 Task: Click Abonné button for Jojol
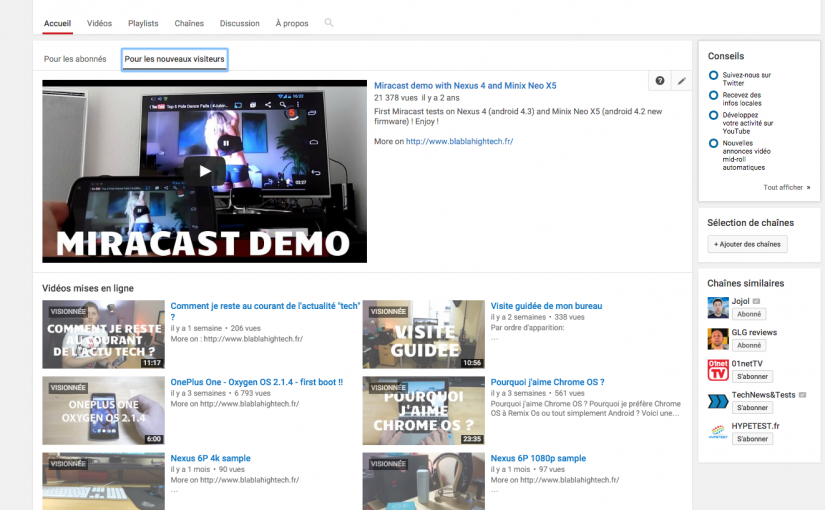pyautogui.click(x=749, y=314)
